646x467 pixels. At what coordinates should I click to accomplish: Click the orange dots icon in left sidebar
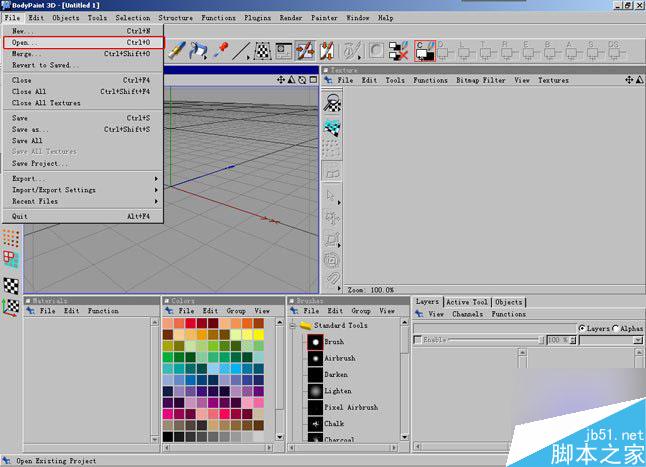click(x=11, y=238)
